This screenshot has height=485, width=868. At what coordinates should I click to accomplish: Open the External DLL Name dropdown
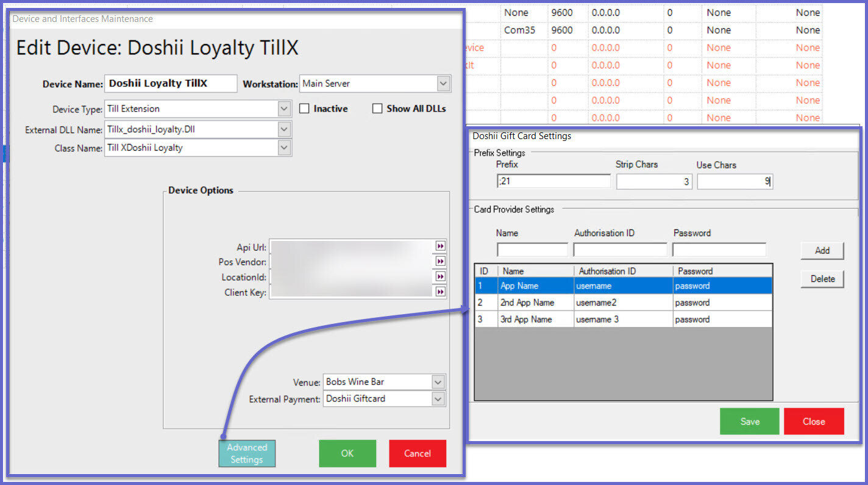284,129
